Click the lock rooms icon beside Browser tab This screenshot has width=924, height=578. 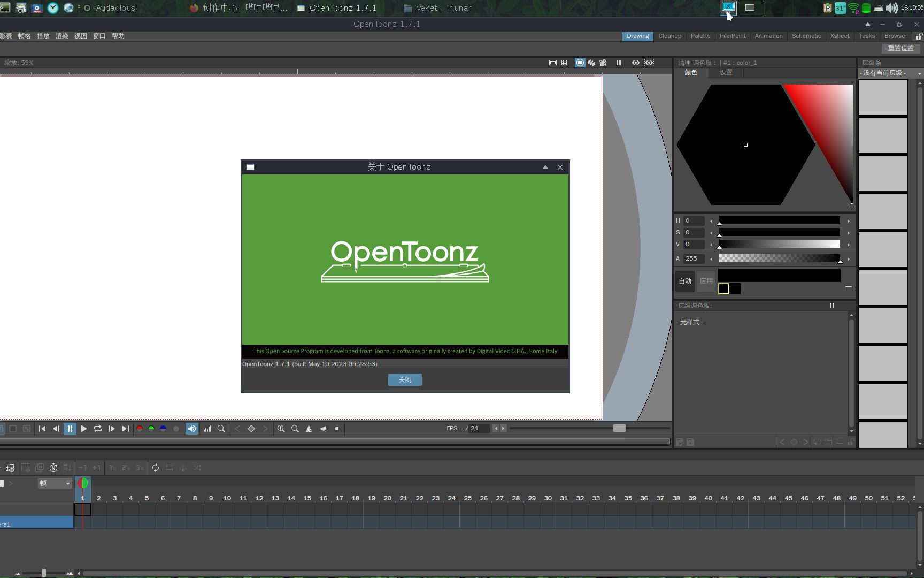(x=919, y=36)
